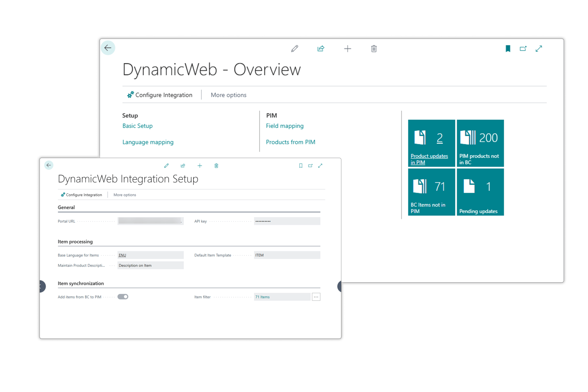
Task: Select the BC Items not in PIM tile
Action: tap(432, 192)
